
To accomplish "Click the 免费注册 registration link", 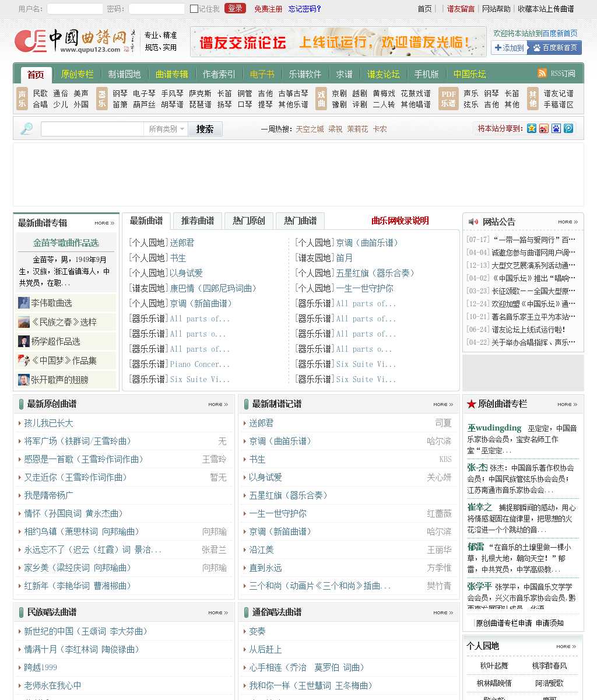I will 268,9.
